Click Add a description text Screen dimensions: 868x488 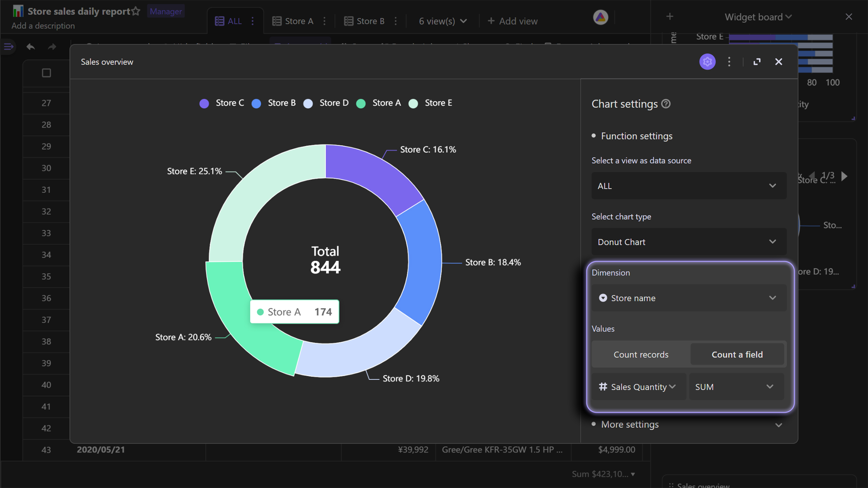tap(43, 26)
